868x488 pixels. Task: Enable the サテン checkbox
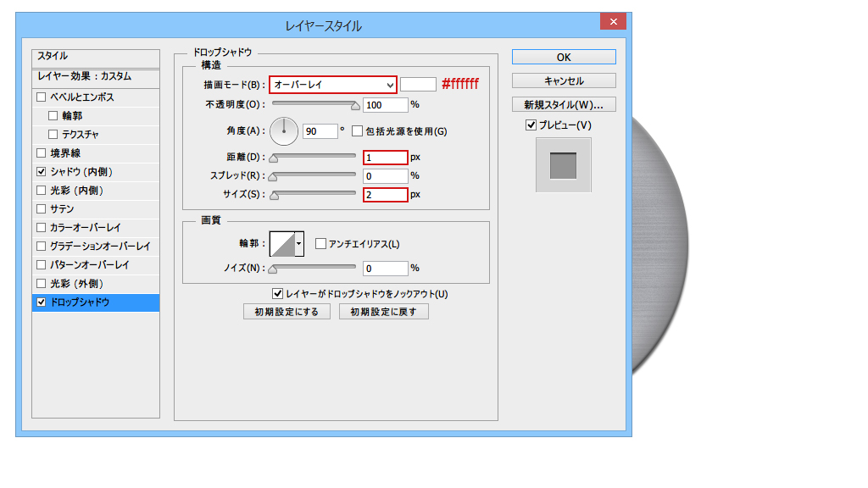[x=41, y=208]
